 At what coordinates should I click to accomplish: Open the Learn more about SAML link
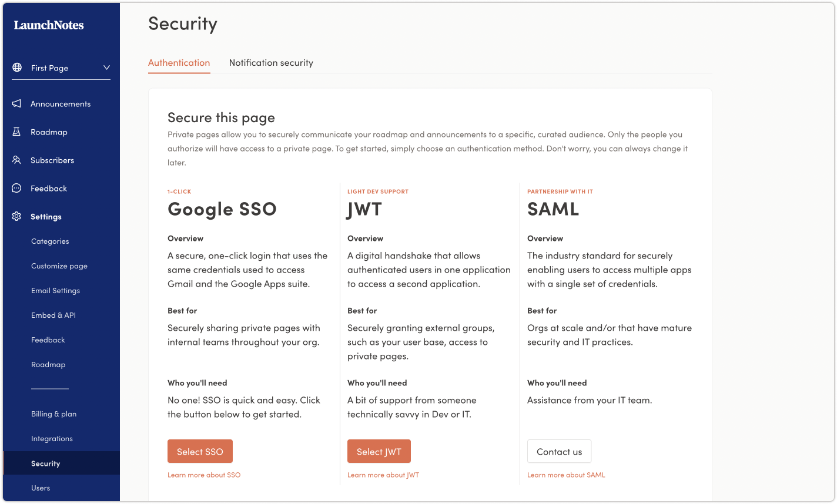coord(566,475)
